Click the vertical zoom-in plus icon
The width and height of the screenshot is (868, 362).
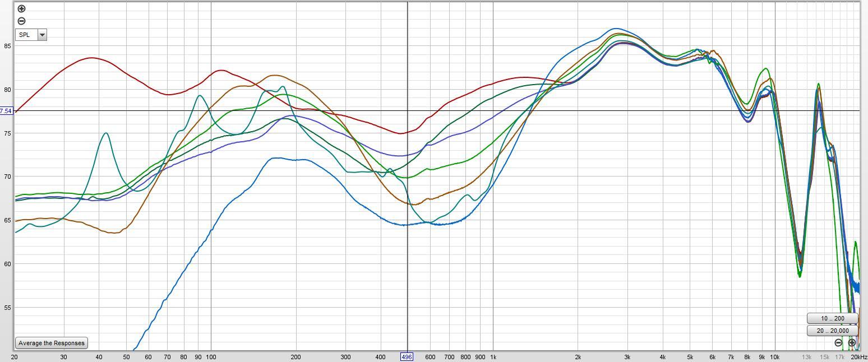tap(21, 8)
